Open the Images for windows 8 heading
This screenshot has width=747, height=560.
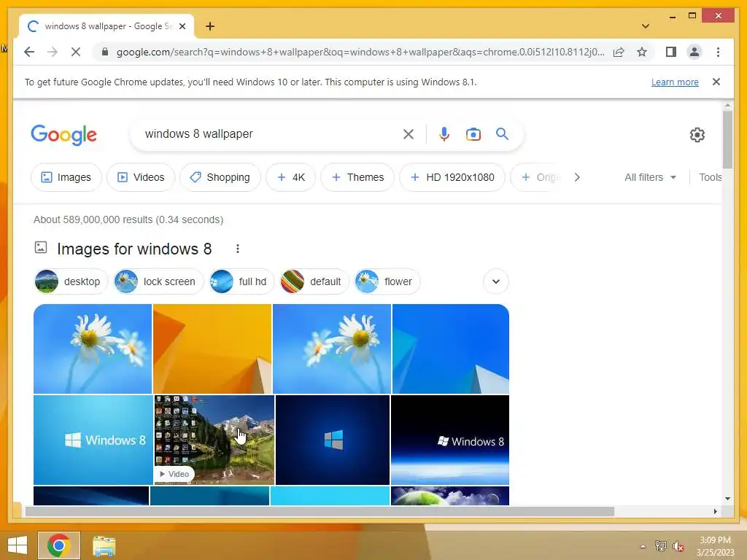[134, 249]
